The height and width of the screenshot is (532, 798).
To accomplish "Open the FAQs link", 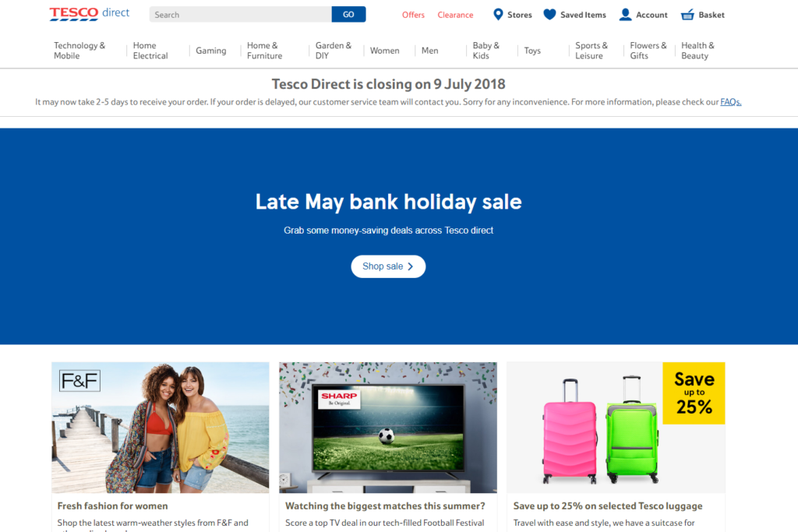I will pos(731,102).
